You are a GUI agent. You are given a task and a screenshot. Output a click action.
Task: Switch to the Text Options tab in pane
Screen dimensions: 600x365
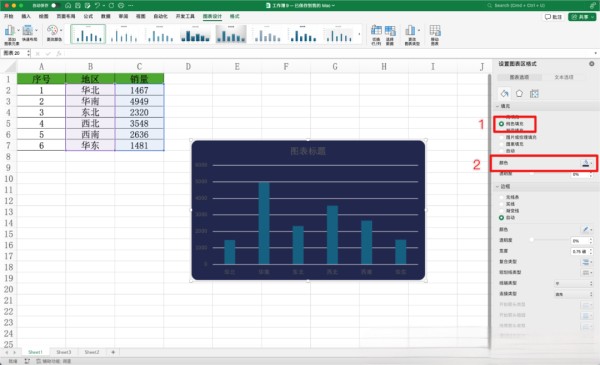[564, 77]
